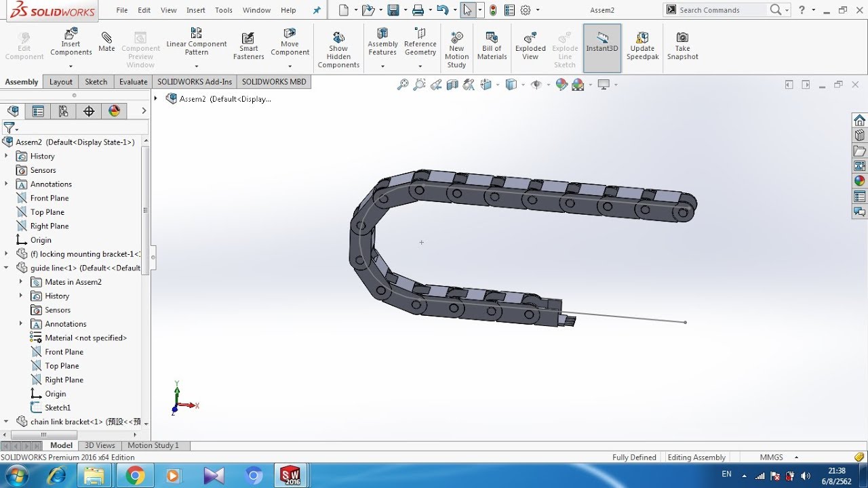Expand Mates in Assem2 folder
The image size is (868, 488).
pyautogui.click(x=21, y=281)
